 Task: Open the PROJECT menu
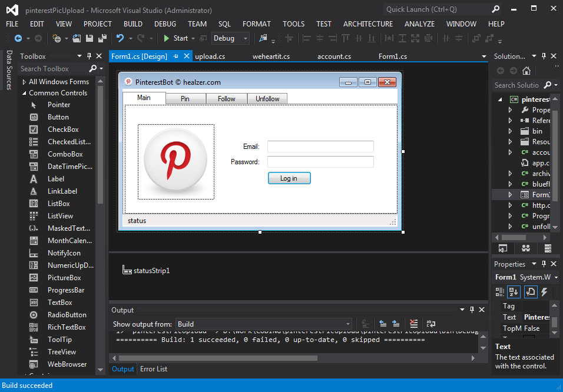(98, 24)
